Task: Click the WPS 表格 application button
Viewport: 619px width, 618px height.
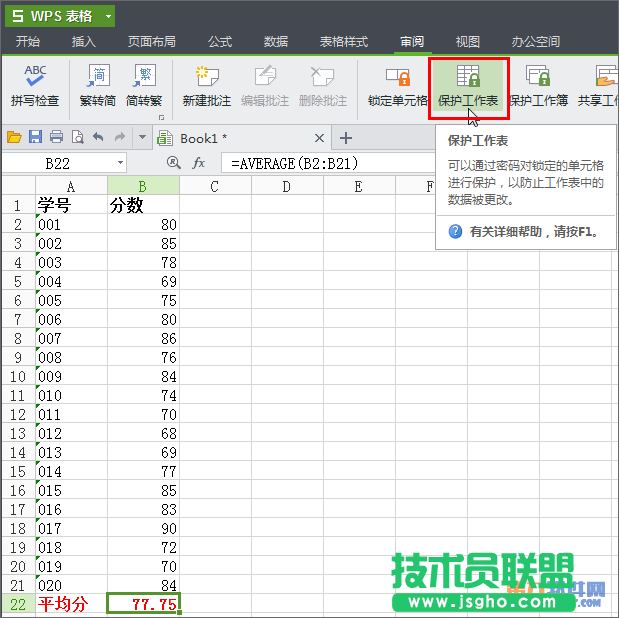Action: click(x=60, y=16)
